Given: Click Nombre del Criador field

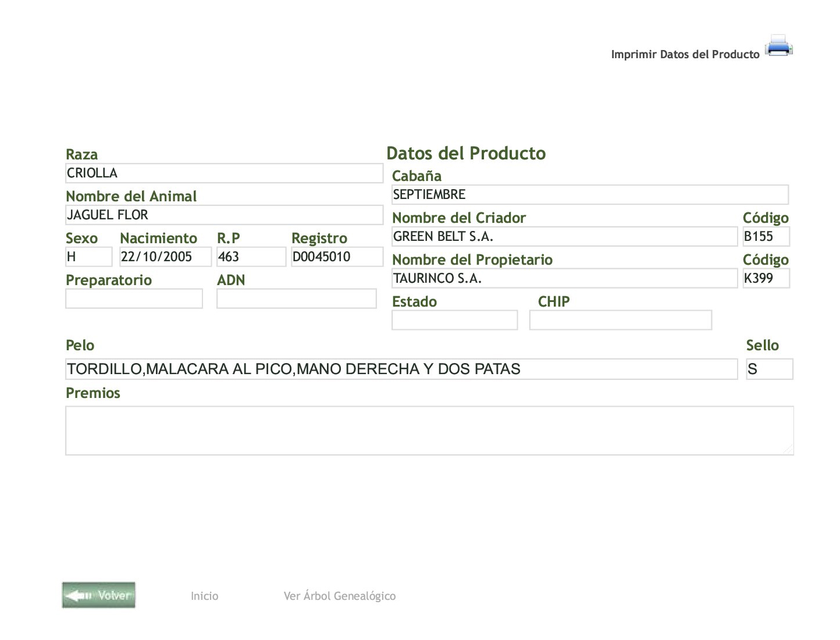Looking at the screenshot, I should [x=564, y=237].
